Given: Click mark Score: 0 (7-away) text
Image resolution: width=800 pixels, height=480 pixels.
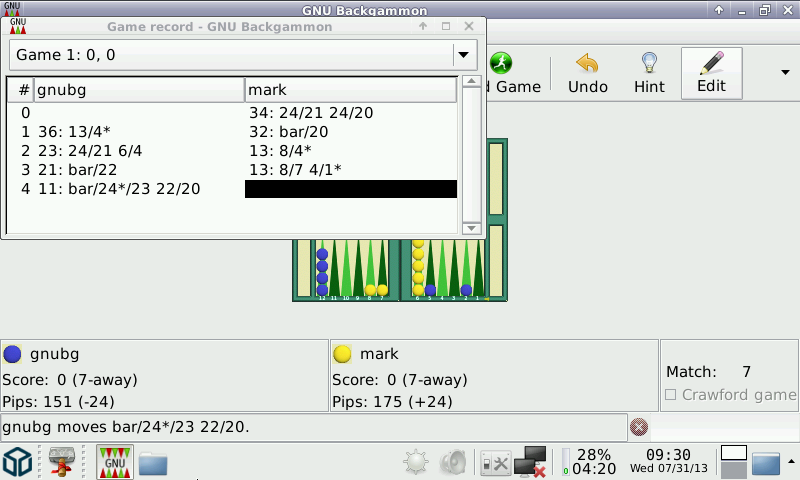Looking at the screenshot, I should pyautogui.click(x=400, y=380).
